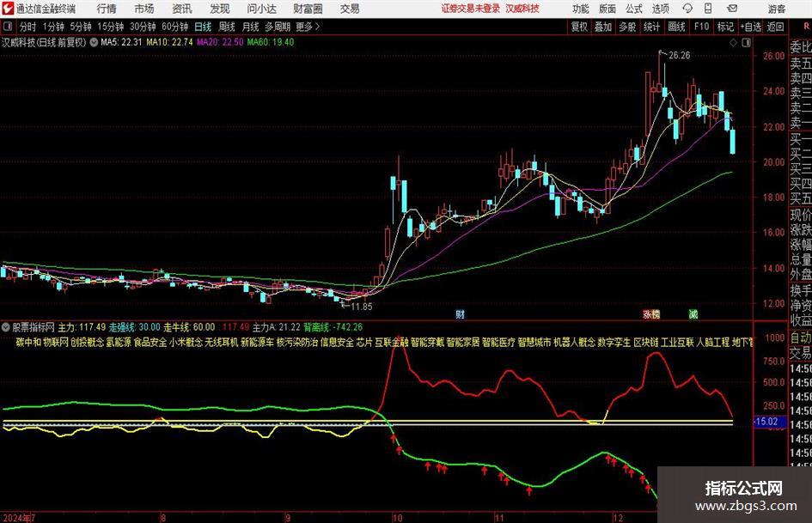Image resolution: width=812 pixels, height=523 pixels.
Task: Click the 财 finance marker on chart
Action: point(460,313)
